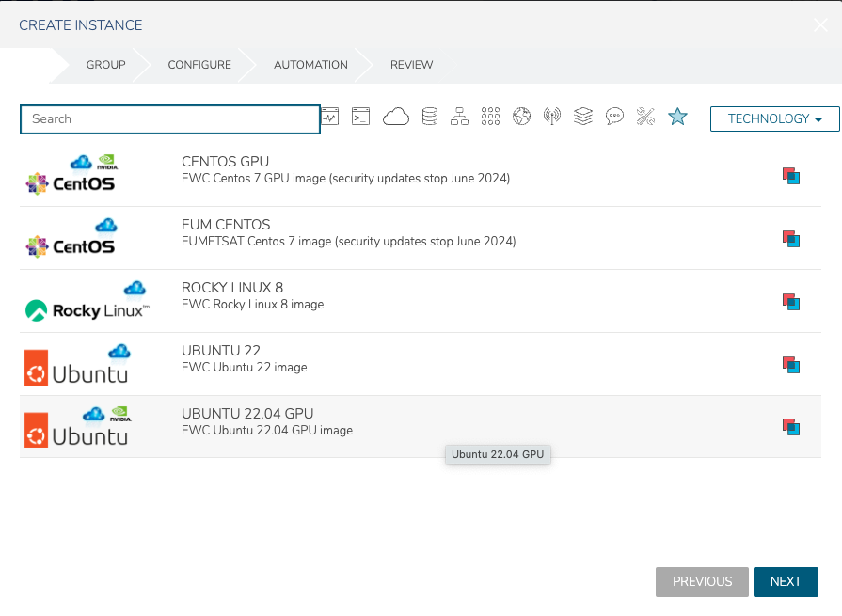Viewport: 842px width, 616px height.
Task: Filter by nine-dot grid category icon
Action: click(490, 116)
